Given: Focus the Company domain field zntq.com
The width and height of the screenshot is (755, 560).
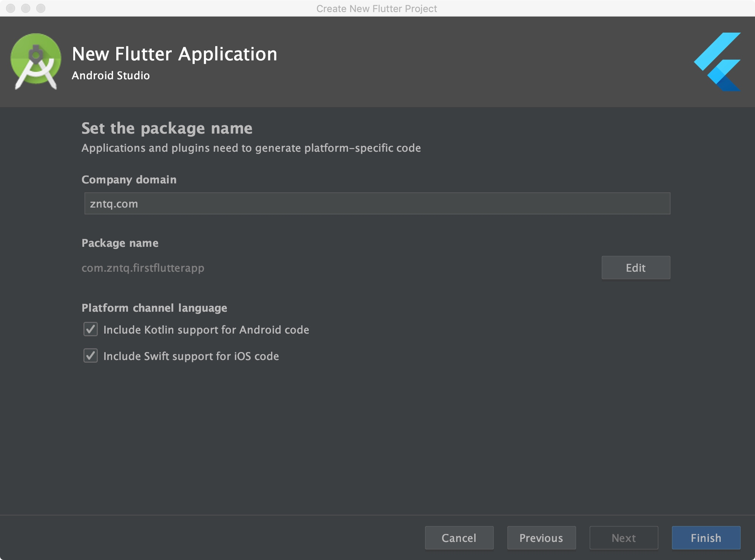Looking at the screenshot, I should point(377,203).
